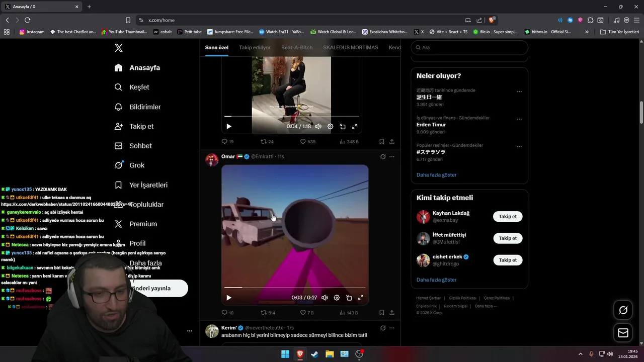Open the floating Grok button
Screen dimensions: 644x362
[623, 310]
